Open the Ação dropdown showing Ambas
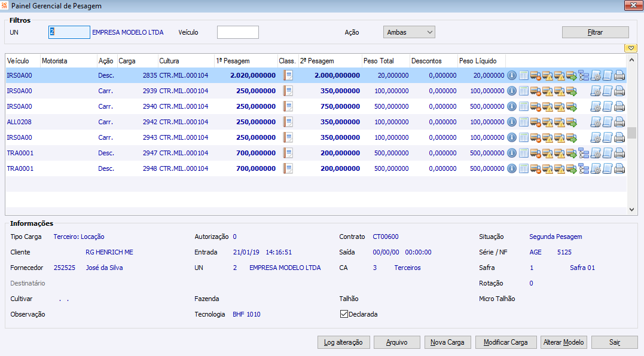Screen dimensions: 644x356 click(x=409, y=32)
